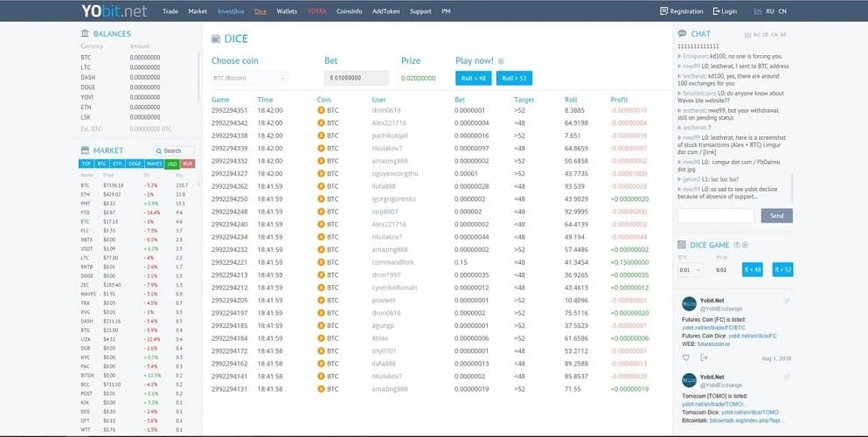Click the Registration icon in header

click(x=663, y=11)
